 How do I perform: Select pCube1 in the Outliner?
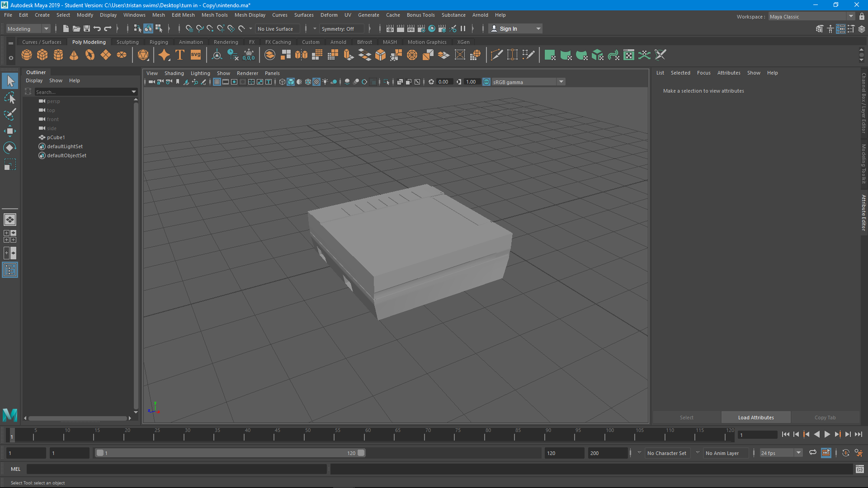(x=56, y=137)
